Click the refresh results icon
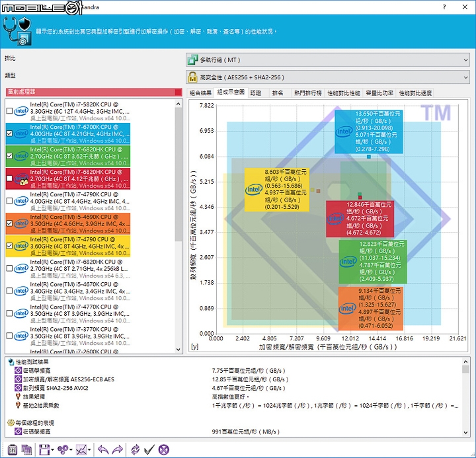 pyautogui.click(x=135, y=449)
